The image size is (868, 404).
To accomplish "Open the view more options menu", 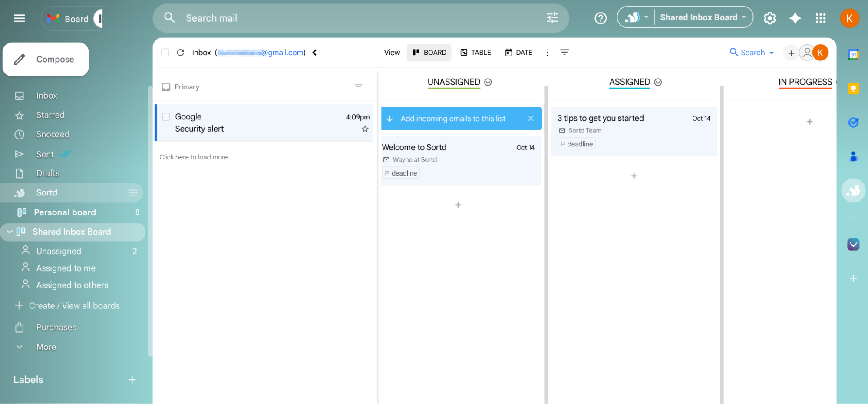I will click(x=547, y=53).
